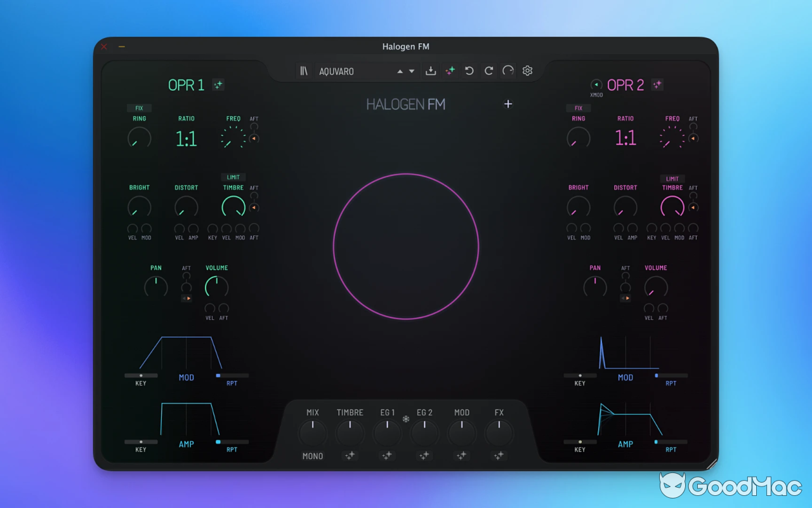Enable FIX mode on OPR 1
812x508 pixels.
(139, 108)
